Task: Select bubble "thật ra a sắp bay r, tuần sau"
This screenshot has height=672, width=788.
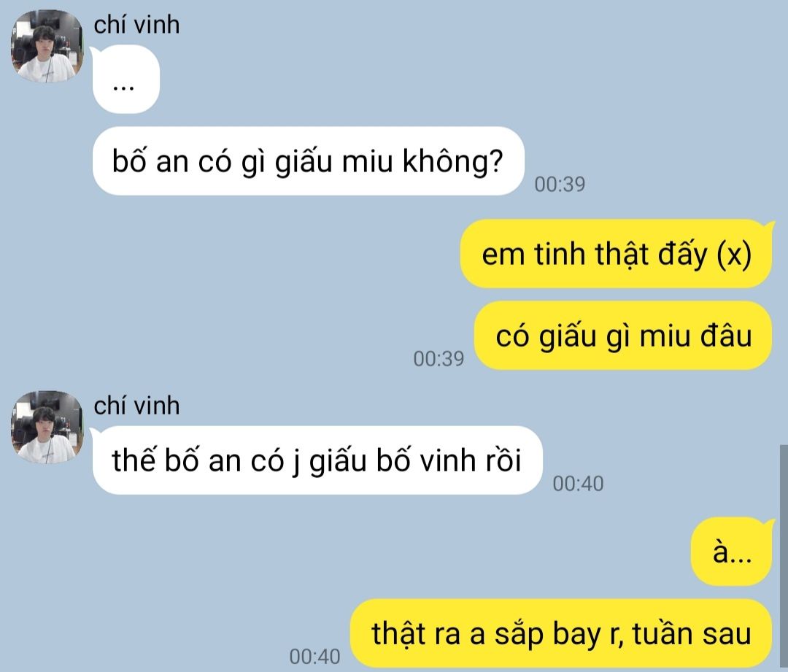Action: click(561, 633)
